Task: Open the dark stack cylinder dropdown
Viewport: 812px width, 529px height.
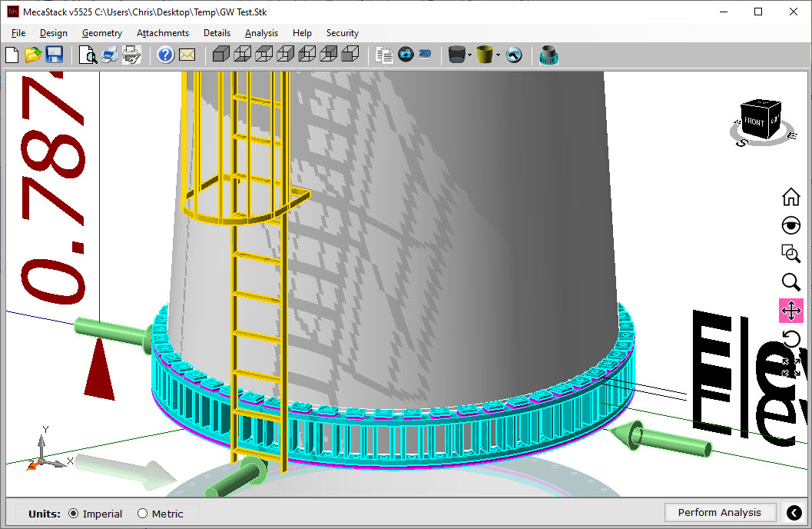Action: pos(469,55)
